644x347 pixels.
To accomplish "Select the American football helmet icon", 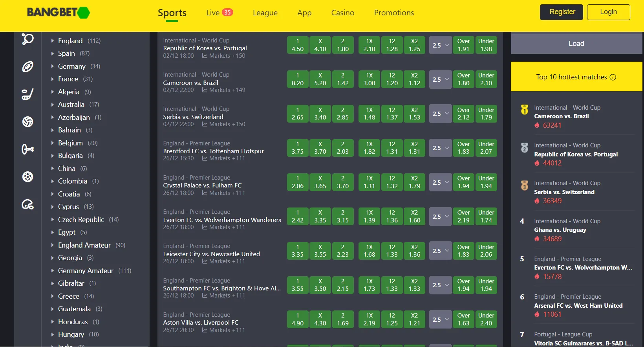I will pos(27,204).
